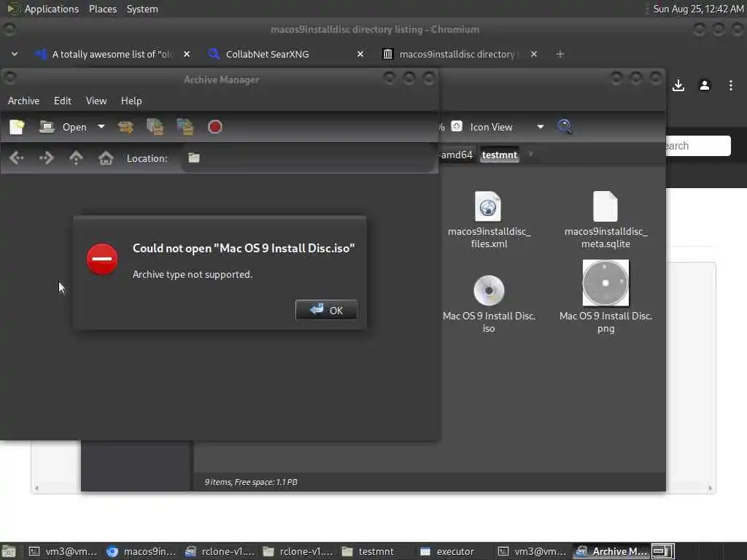
Task: Switch to the CollabNet SearXNG tab
Action: [267, 54]
